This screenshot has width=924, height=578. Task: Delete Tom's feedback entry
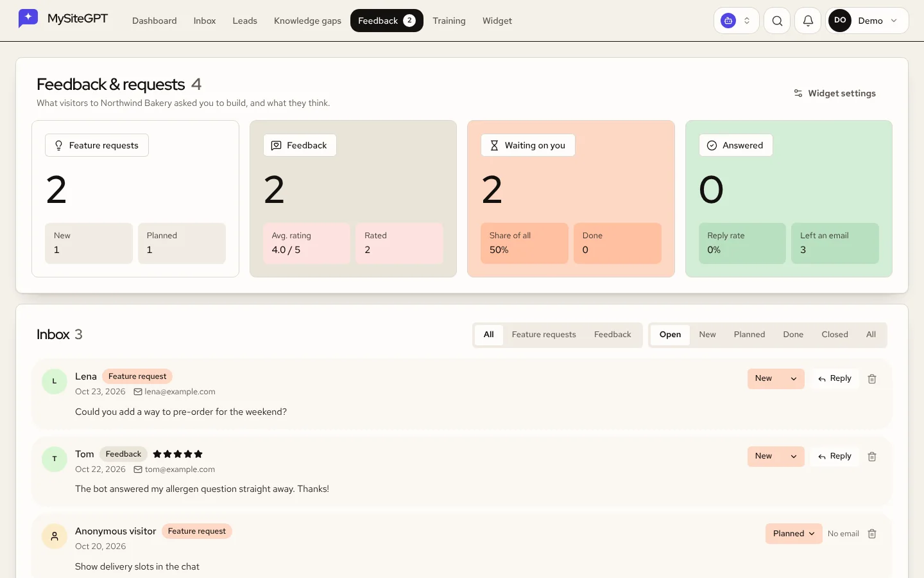872,457
